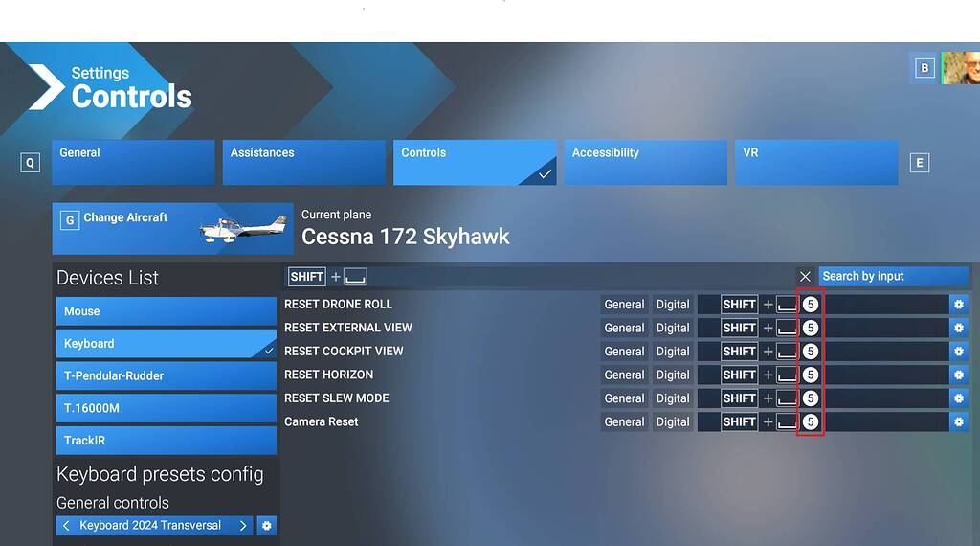Image resolution: width=980 pixels, height=546 pixels.
Task: Click Change Aircraft button
Action: [x=172, y=228]
